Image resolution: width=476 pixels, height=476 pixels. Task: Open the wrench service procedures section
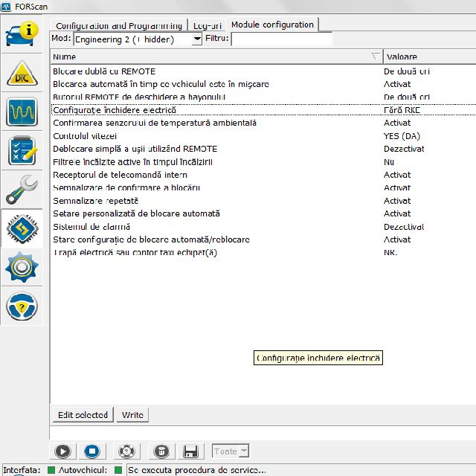click(x=22, y=190)
